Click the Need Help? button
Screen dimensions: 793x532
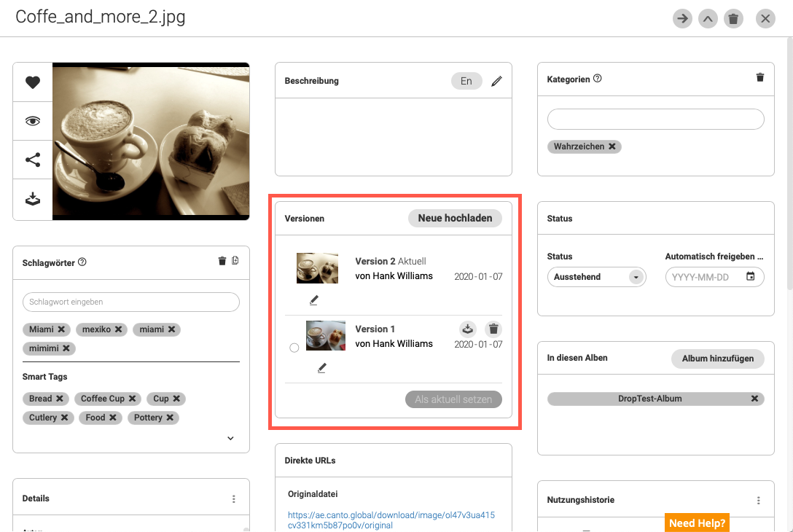pyautogui.click(x=697, y=523)
